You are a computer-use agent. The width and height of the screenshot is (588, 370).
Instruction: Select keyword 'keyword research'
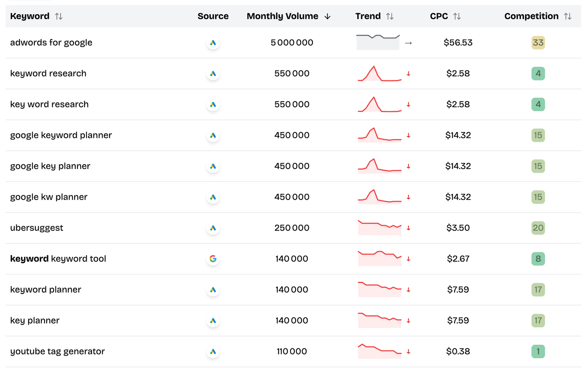point(48,73)
